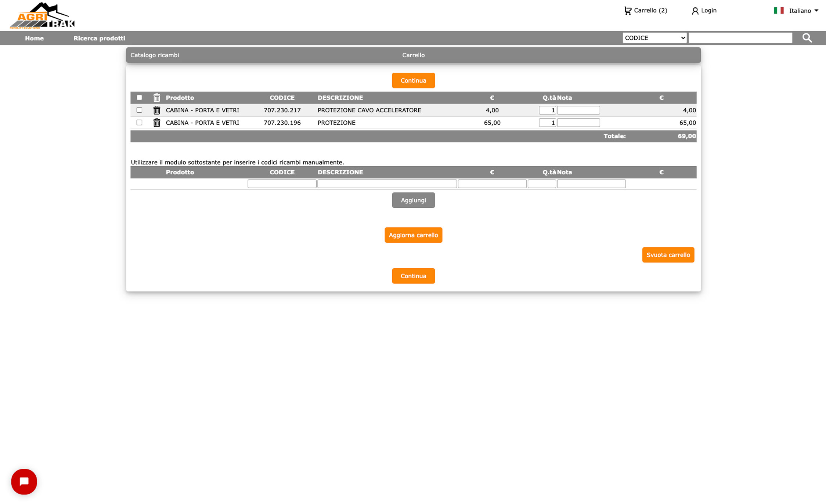Click the Carrello page title
Viewport: 826px width, 504px height.
click(x=413, y=55)
